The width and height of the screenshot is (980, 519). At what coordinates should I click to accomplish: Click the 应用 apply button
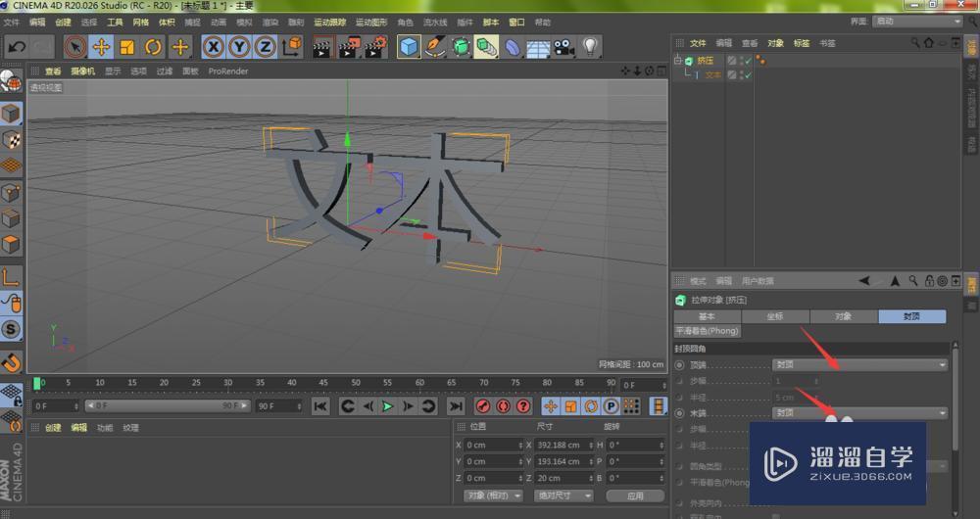[636, 495]
